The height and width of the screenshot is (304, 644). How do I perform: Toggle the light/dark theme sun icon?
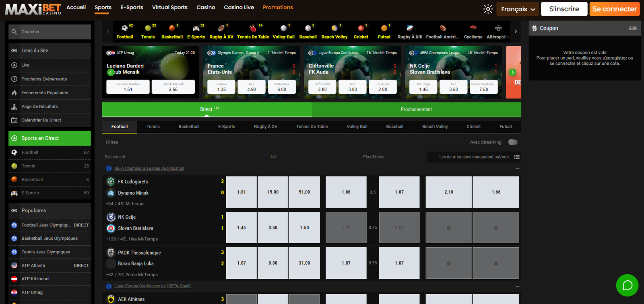488,9
